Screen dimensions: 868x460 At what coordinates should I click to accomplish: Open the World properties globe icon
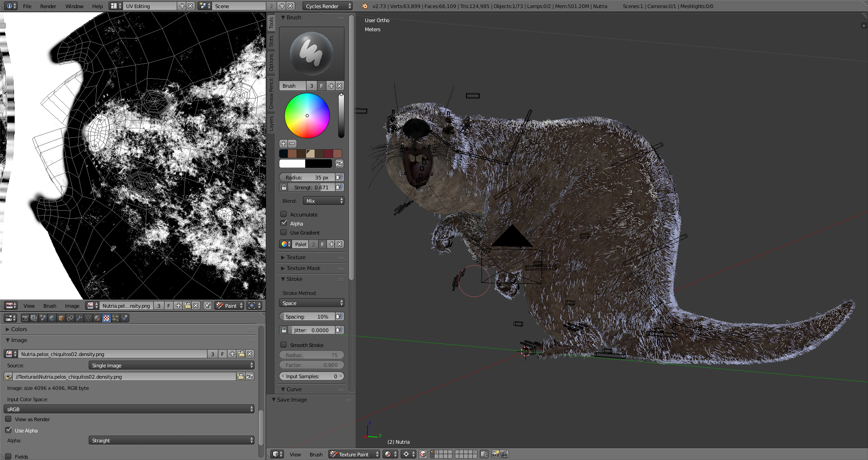click(52, 318)
